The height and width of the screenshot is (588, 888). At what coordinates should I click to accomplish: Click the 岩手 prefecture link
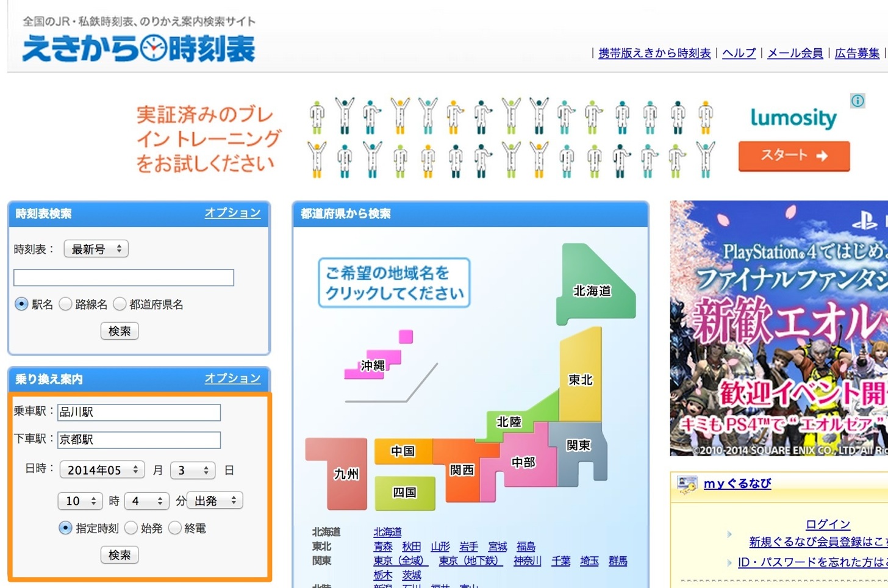468,547
